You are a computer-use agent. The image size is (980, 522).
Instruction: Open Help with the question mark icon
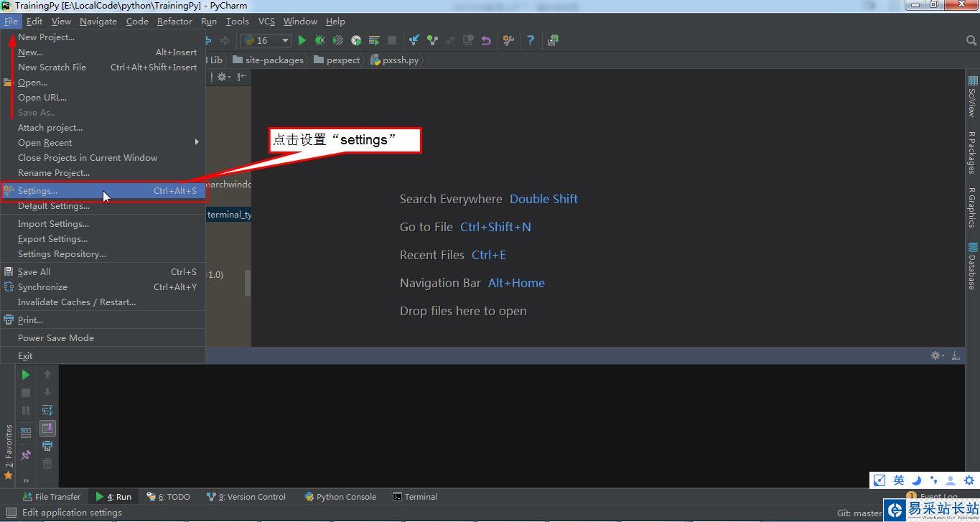point(531,40)
